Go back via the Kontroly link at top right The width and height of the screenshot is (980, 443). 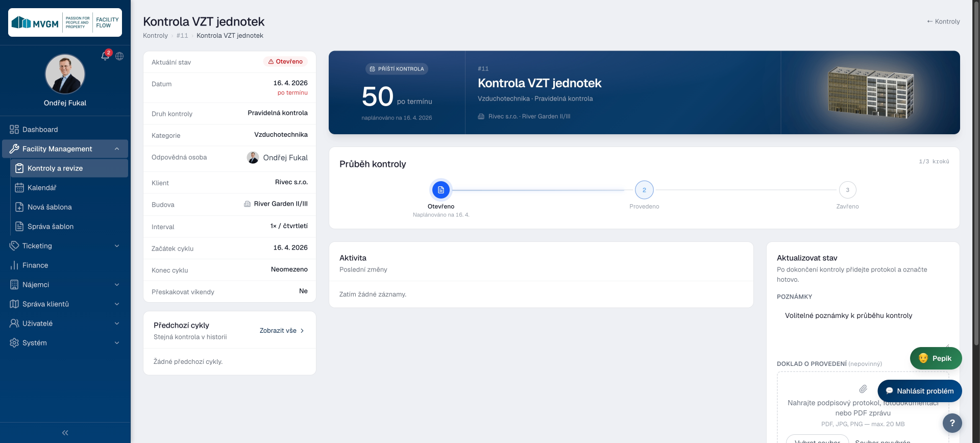pyautogui.click(x=943, y=21)
